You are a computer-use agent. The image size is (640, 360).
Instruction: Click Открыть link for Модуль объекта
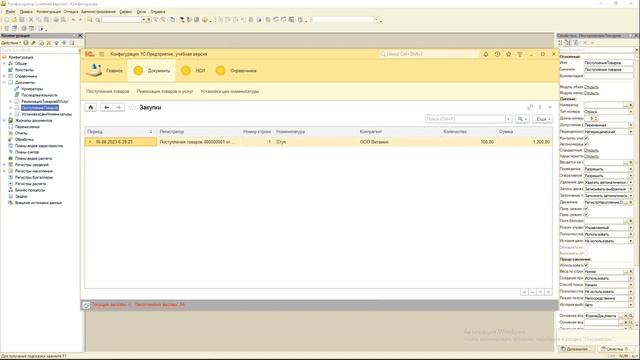pos(591,87)
